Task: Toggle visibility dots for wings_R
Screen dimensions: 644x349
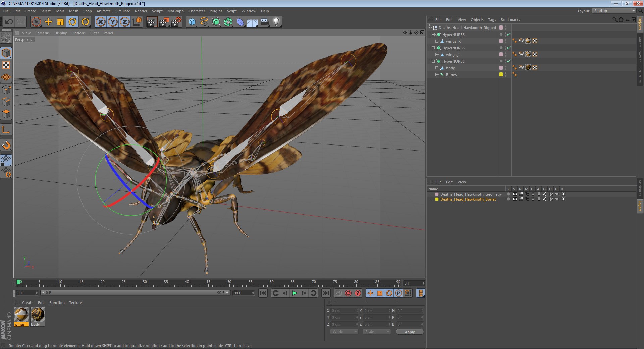Action: (x=506, y=41)
